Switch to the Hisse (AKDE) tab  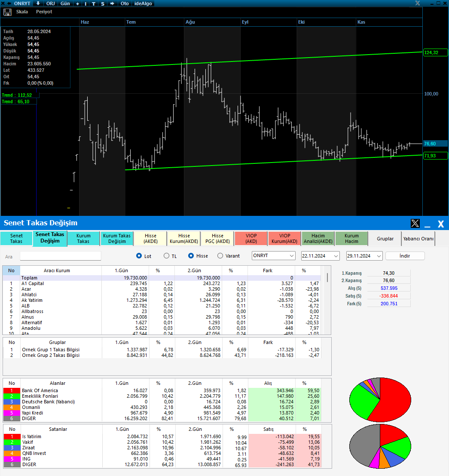click(150, 238)
